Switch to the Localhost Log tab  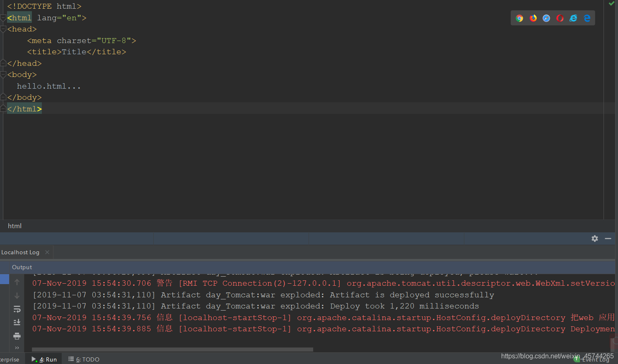(x=20, y=252)
